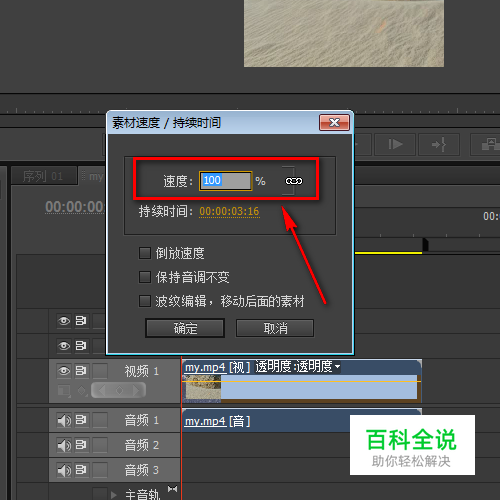Toggle sync lock on track directly above 视频 1
This screenshot has width=500, height=500.
click(81, 345)
